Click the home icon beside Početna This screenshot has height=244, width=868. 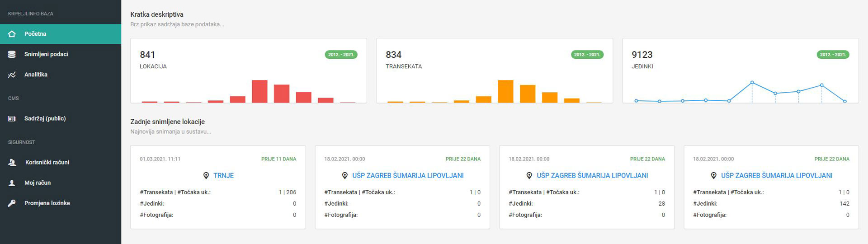click(x=12, y=34)
